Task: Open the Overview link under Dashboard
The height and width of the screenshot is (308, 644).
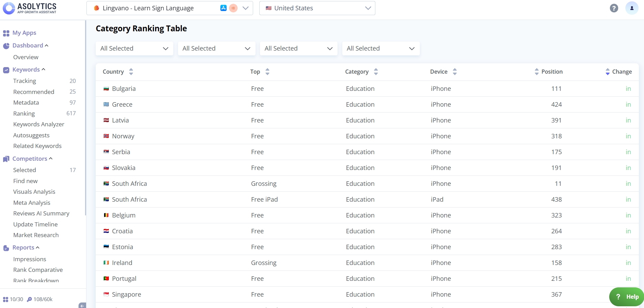Action: point(26,57)
